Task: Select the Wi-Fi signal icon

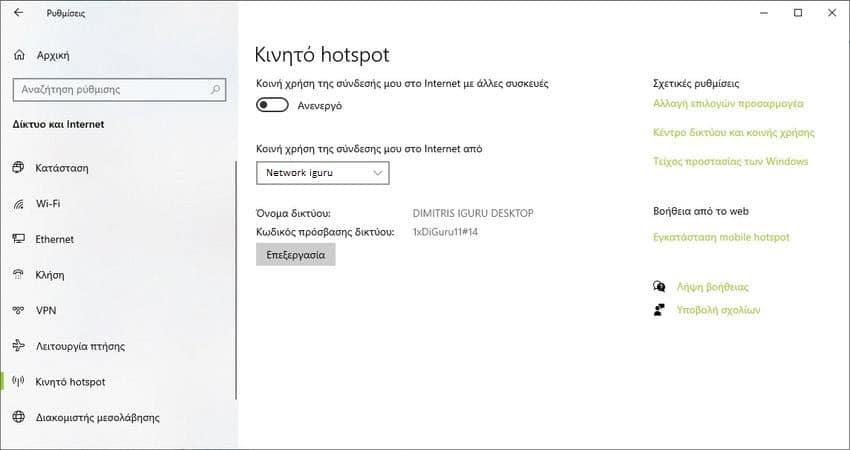Action: [18, 204]
